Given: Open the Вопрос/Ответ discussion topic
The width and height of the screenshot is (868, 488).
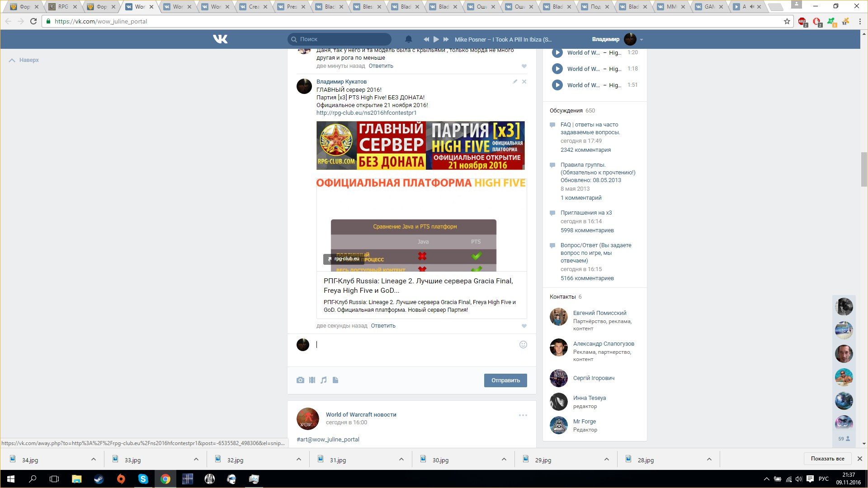Looking at the screenshot, I should [x=596, y=253].
